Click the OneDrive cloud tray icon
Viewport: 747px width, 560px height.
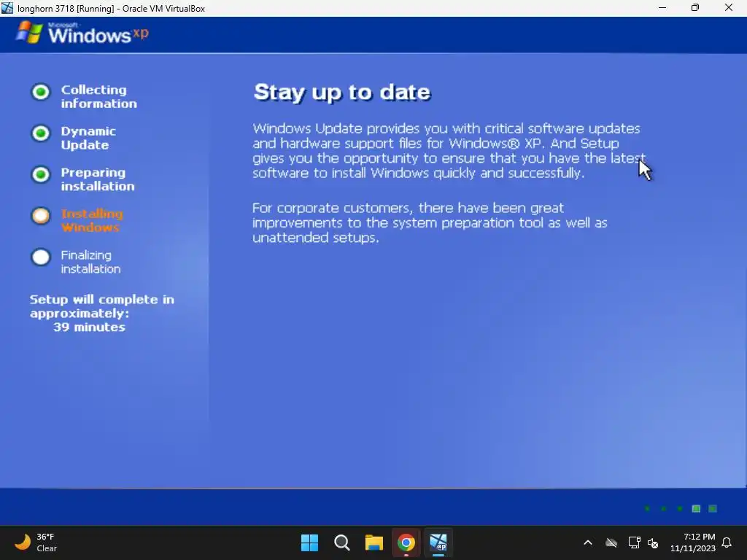(x=611, y=542)
